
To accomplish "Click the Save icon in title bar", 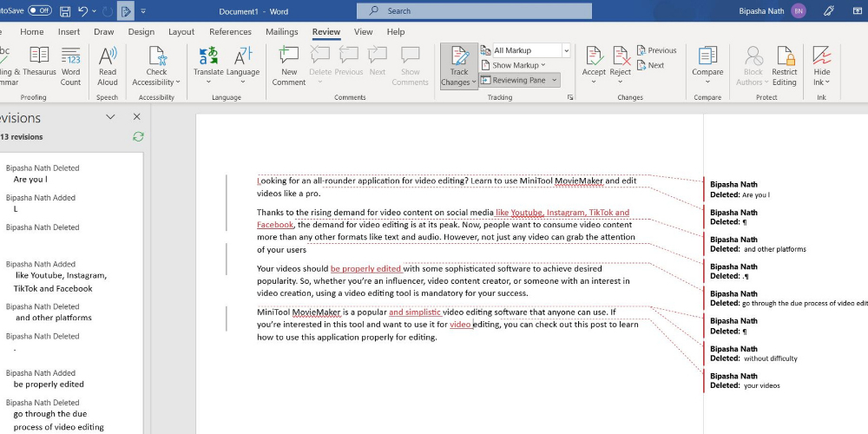I will 65,11.
